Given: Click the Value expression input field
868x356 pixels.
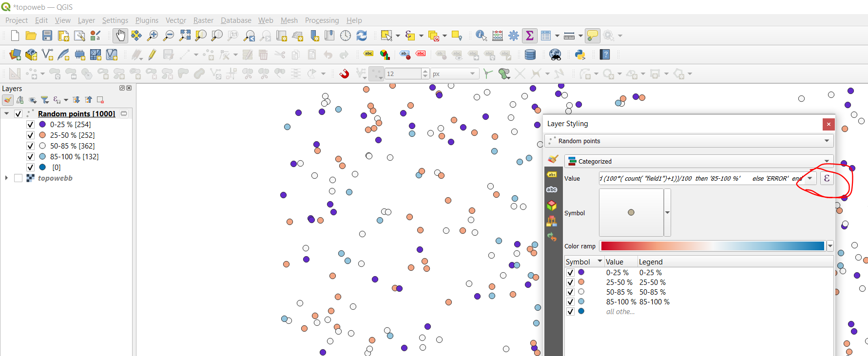Looking at the screenshot, I should pyautogui.click(x=701, y=178).
